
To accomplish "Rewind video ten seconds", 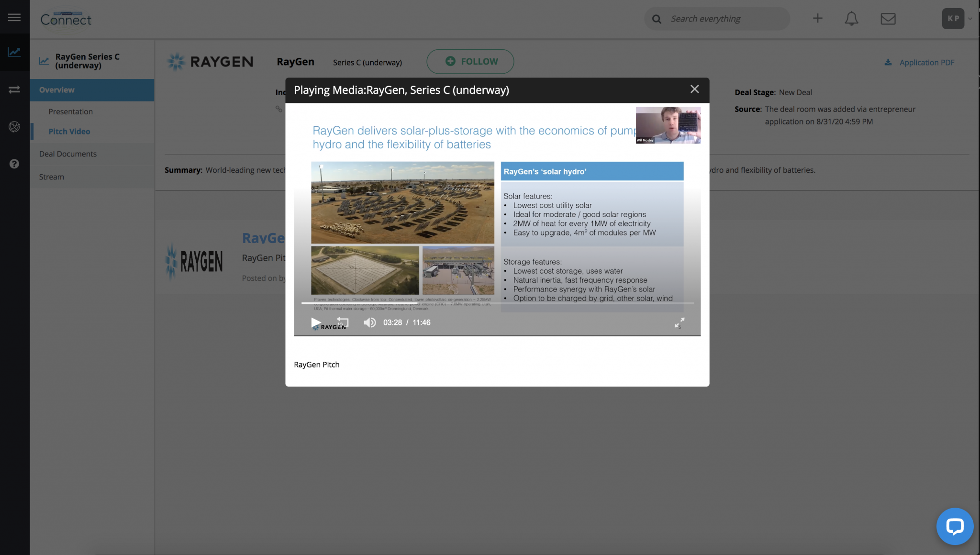I will [x=343, y=322].
